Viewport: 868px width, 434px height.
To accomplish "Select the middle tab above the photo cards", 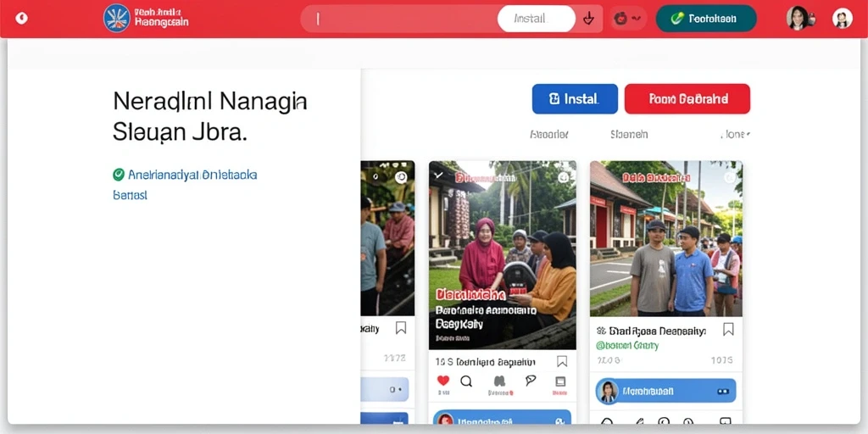I will click(x=629, y=135).
